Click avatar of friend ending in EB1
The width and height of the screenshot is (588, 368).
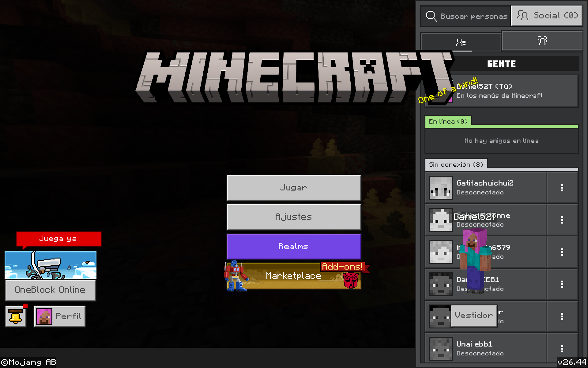pos(441,284)
